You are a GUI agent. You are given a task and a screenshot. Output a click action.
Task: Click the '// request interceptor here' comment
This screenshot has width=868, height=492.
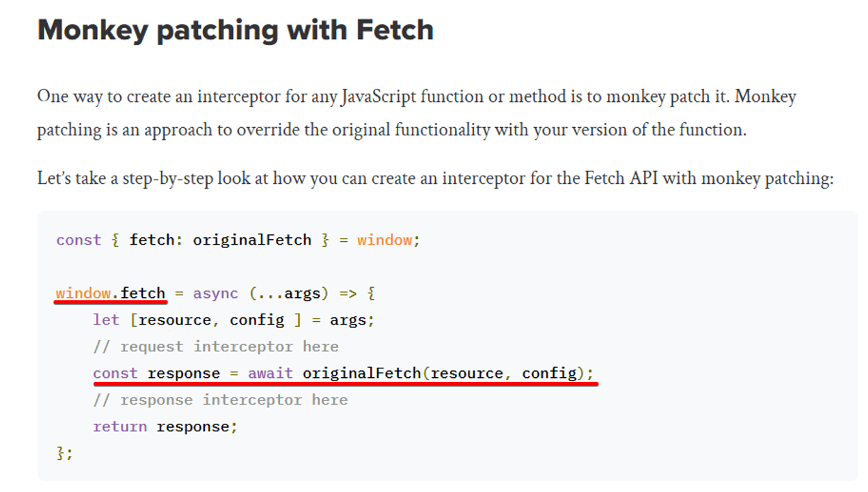216,346
